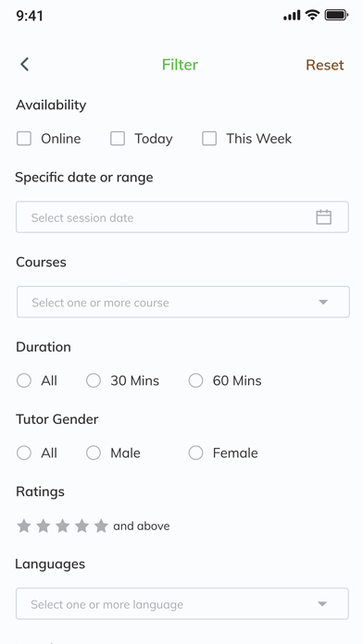363x644 pixels.
Task: Check the Today availability box
Action: [x=118, y=139]
